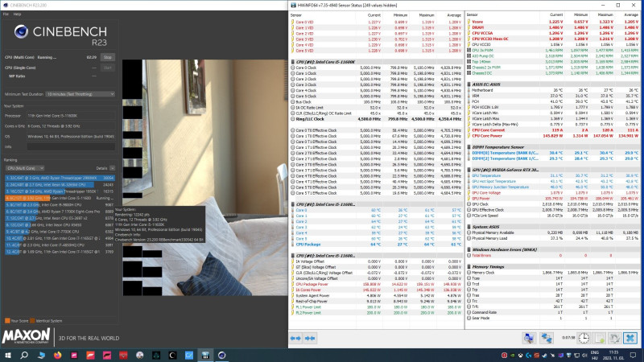Viewport: 644px width, 362px height.
Task: Select the PL1 Power Limit row
Action: 376,307
